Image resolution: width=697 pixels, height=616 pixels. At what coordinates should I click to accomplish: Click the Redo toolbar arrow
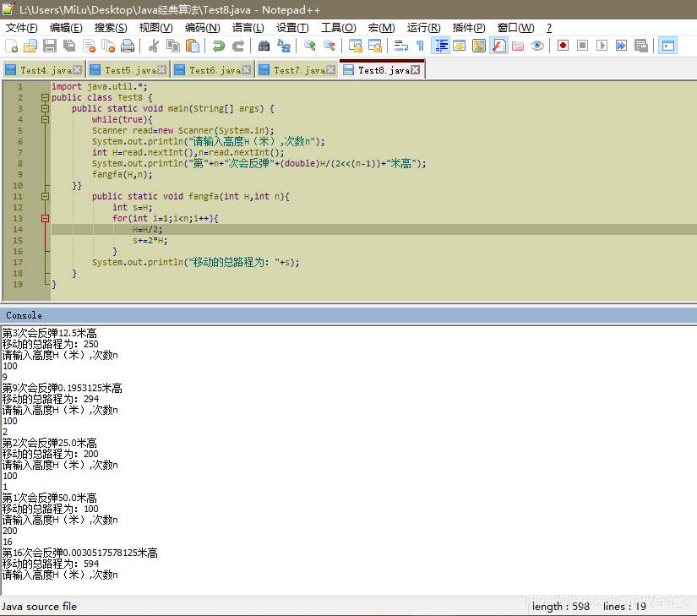pyautogui.click(x=238, y=46)
